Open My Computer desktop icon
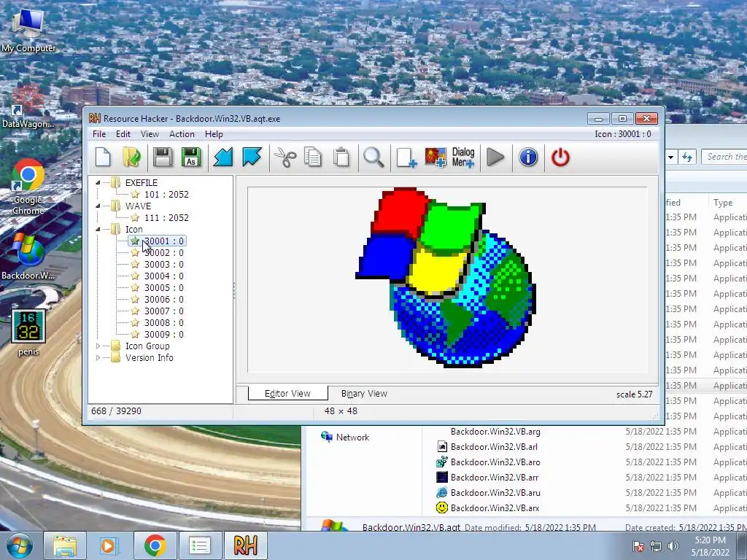 coord(28,31)
